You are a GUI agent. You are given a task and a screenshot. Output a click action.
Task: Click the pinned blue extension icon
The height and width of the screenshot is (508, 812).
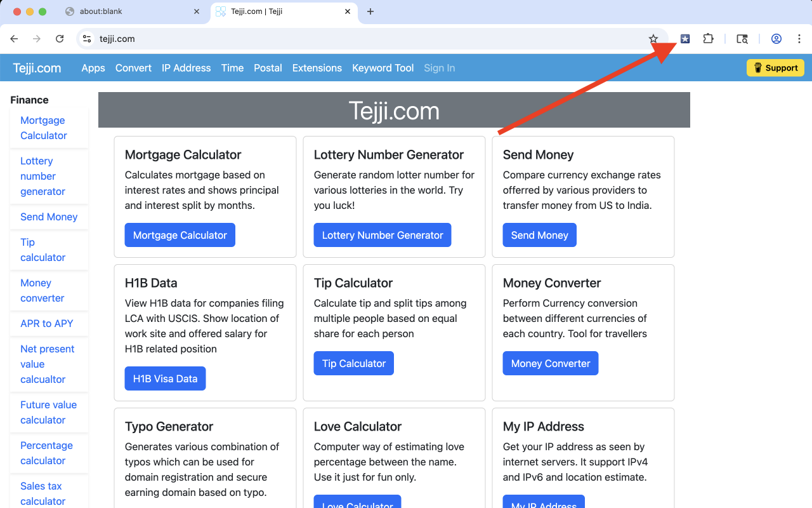[x=684, y=39]
